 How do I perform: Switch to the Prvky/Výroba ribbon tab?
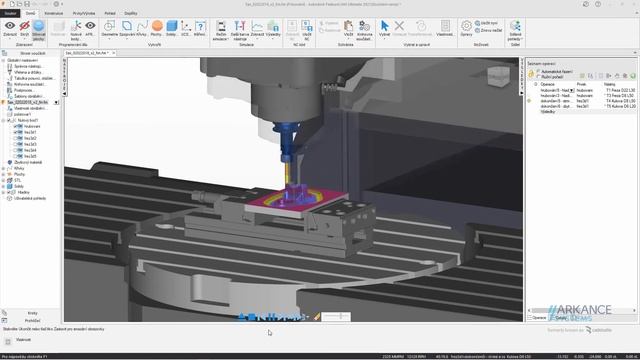click(x=84, y=13)
